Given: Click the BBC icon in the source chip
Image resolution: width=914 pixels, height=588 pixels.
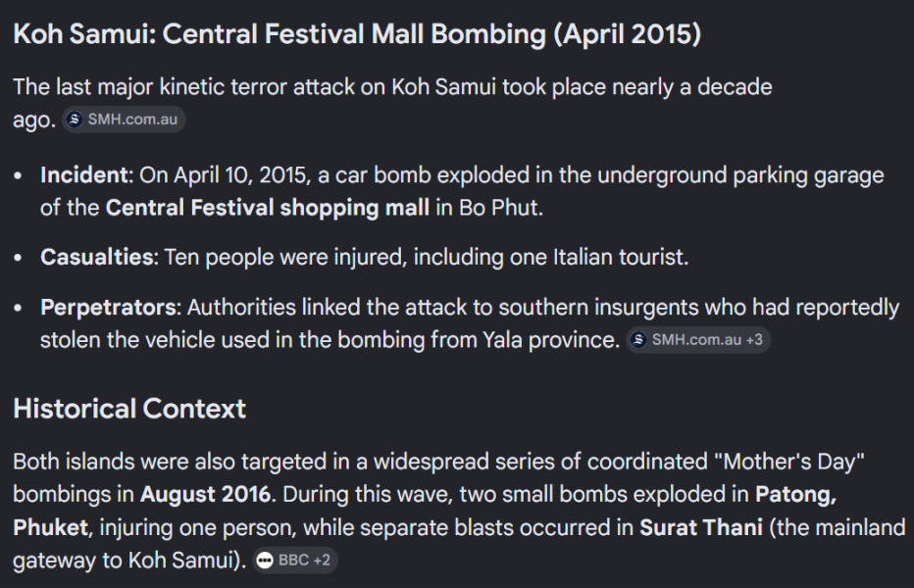Looking at the screenshot, I should [x=265, y=561].
